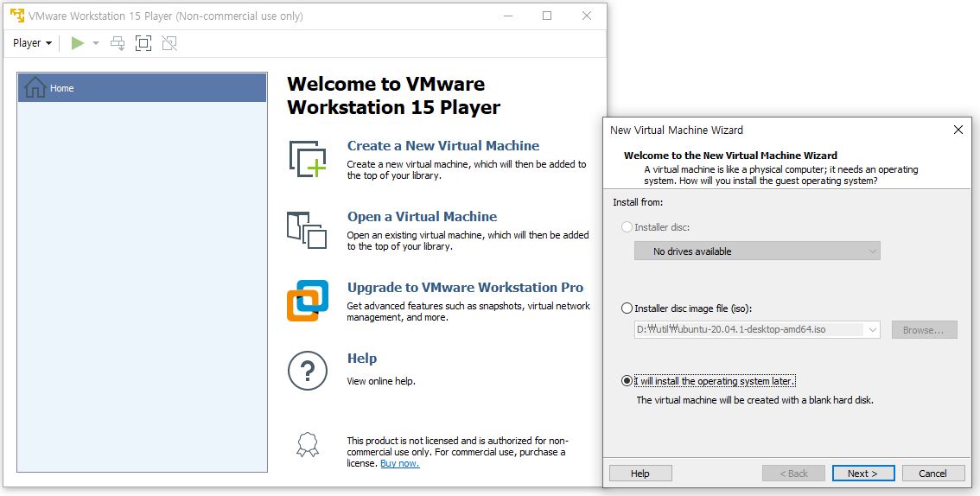The height and width of the screenshot is (496, 980).
Task: Click Browse button in wizard
Action: 924,330
